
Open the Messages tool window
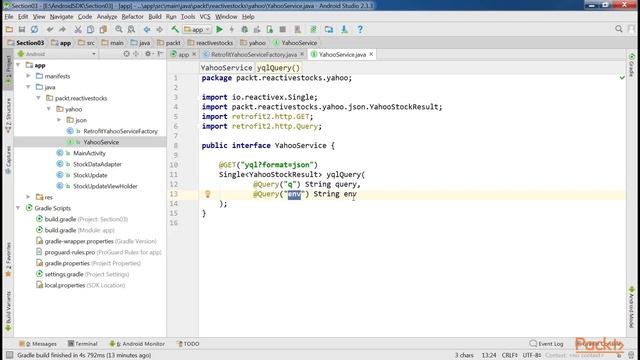click(38, 344)
